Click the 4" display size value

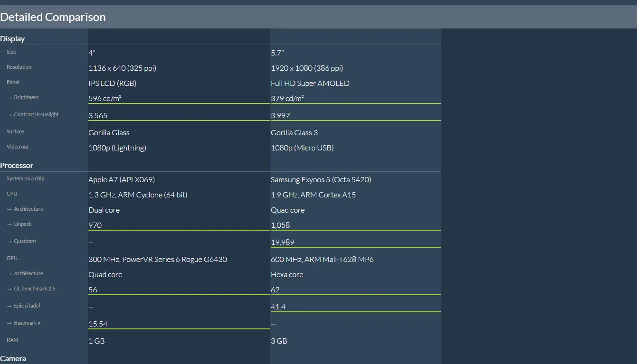(92, 53)
